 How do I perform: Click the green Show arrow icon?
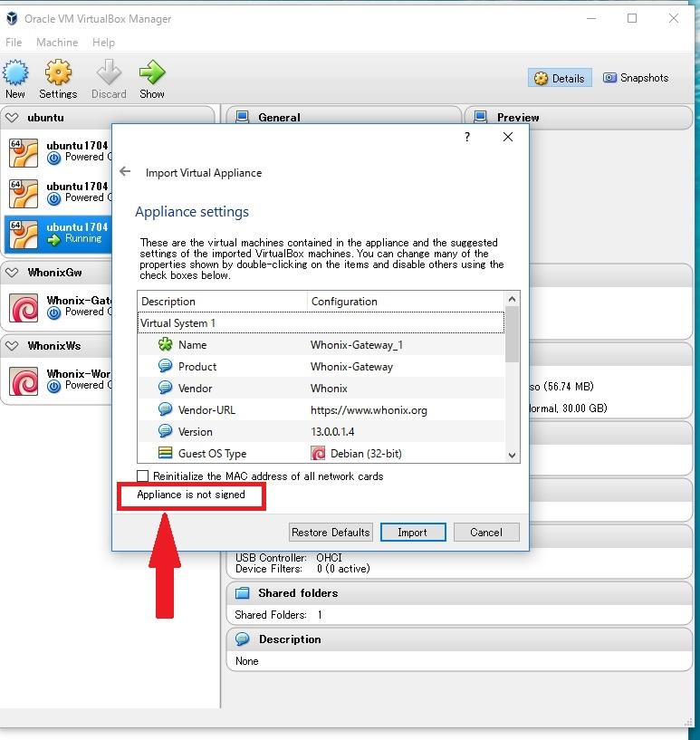click(152, 73)
